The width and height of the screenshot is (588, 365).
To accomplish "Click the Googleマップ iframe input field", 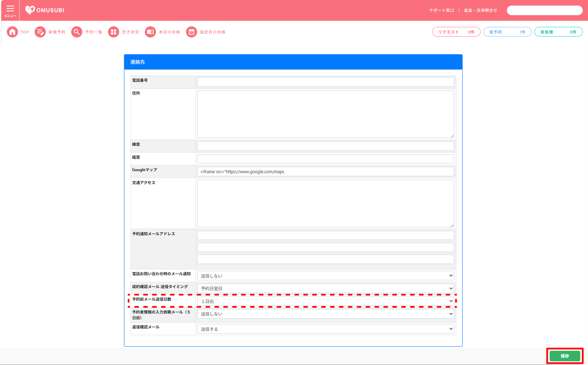I will pyautogui.click(x=326, y=172).
